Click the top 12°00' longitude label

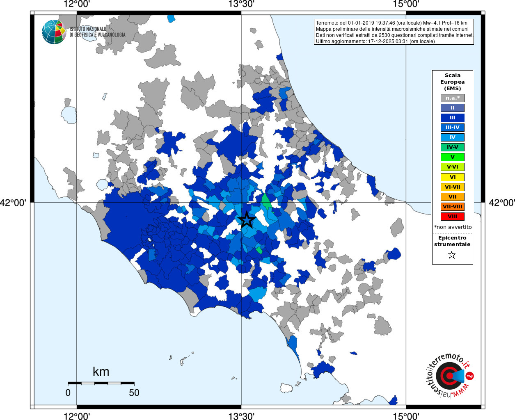pos(77,5)
